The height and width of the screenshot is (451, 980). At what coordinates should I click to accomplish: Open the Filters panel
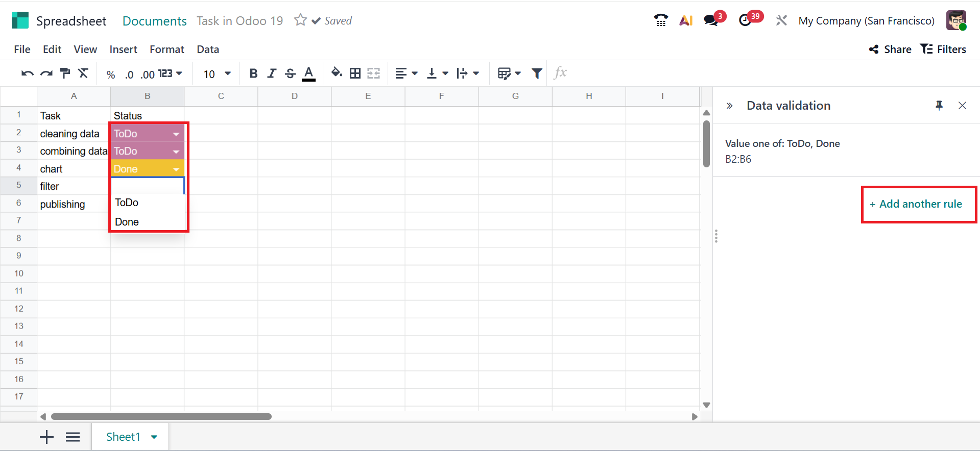pos(943,49)
